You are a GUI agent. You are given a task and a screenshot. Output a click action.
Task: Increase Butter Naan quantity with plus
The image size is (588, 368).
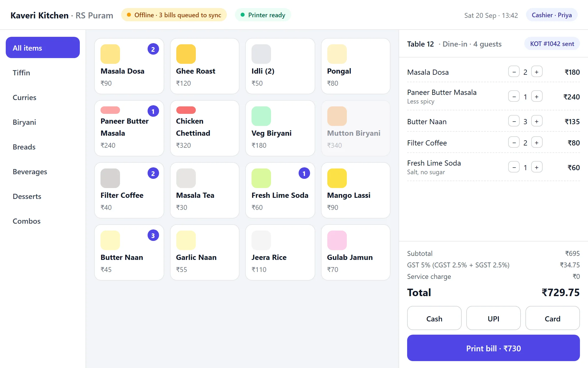pyautogui.click(x=537, y=121)
